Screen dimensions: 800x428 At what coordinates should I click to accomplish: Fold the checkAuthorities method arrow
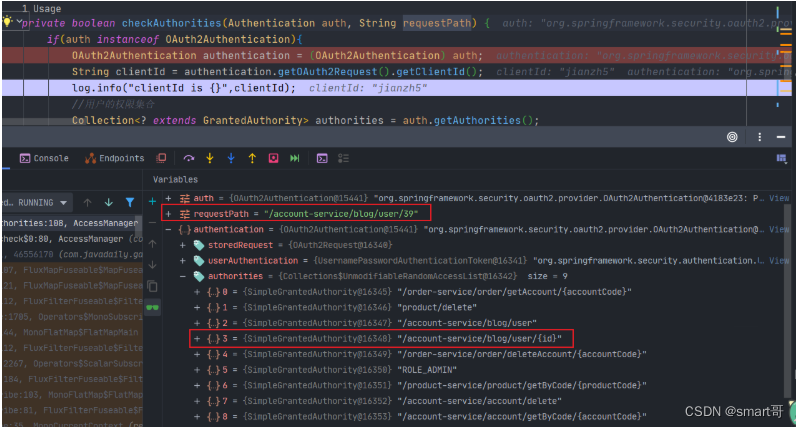tap(19, 21)
